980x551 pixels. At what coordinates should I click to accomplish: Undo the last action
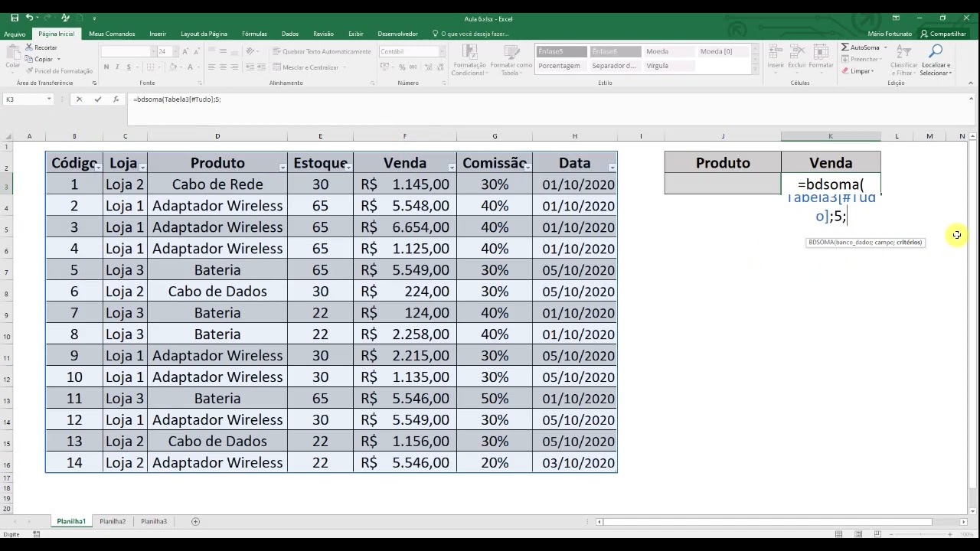[29, 18]
